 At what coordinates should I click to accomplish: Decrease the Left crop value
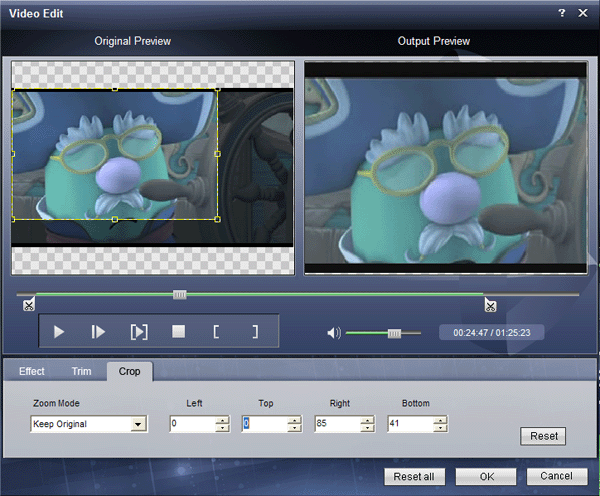222,427
